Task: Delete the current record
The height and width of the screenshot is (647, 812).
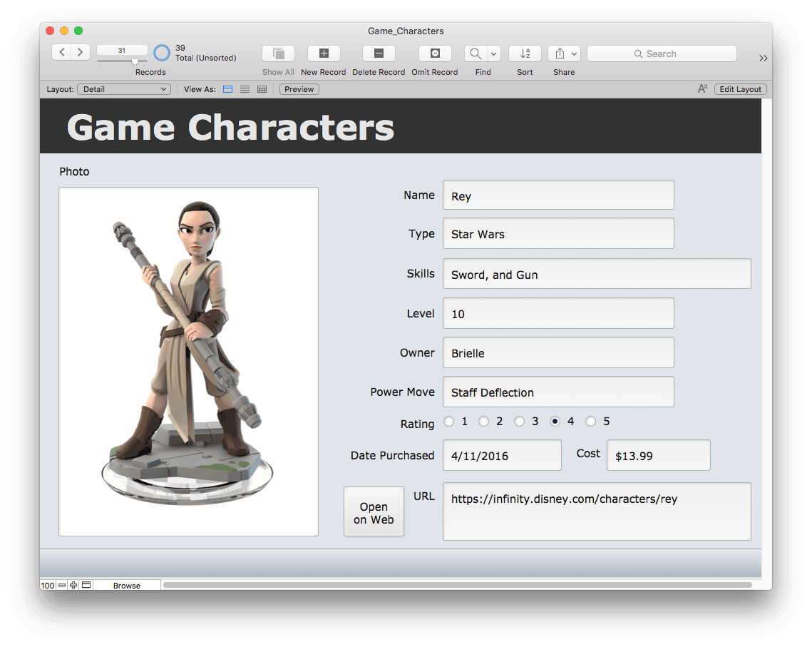Action: 379,53
